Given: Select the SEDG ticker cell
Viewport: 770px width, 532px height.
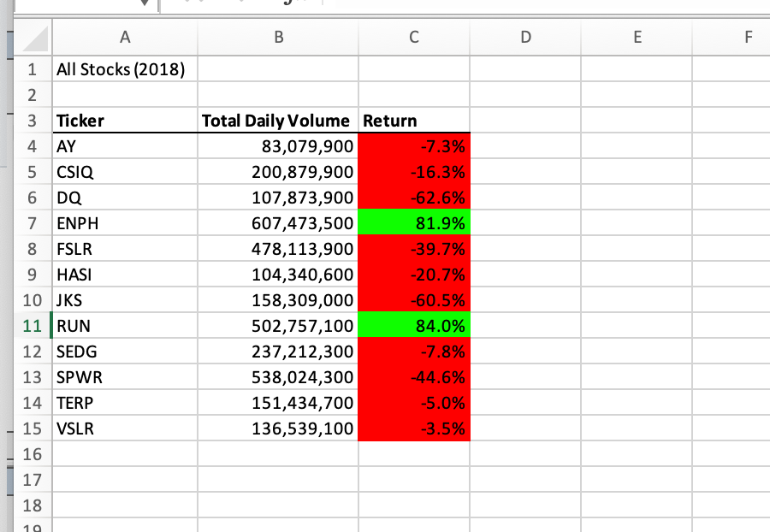Looking at the screenshot, I should pos(125,352).
